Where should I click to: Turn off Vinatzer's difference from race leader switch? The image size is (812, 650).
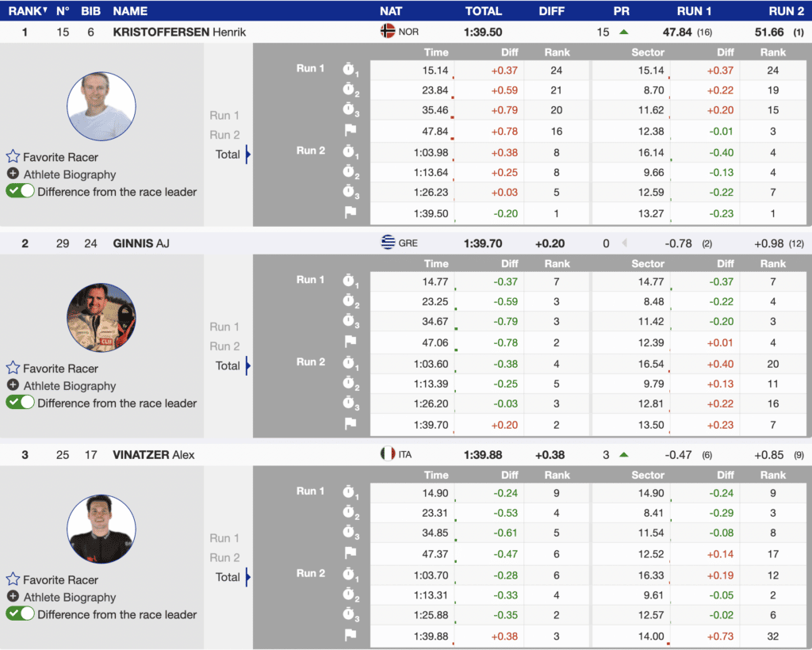click(21, 614)
